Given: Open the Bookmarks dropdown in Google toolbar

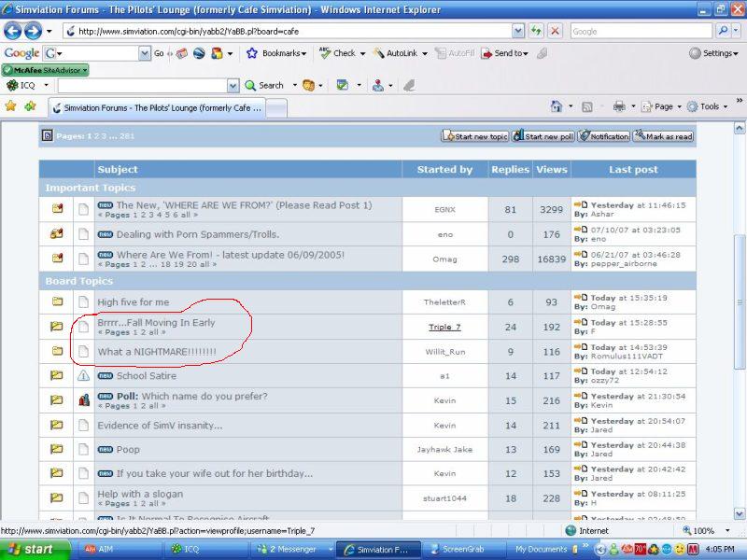Looking at the screenshot, I should [276, 53].
